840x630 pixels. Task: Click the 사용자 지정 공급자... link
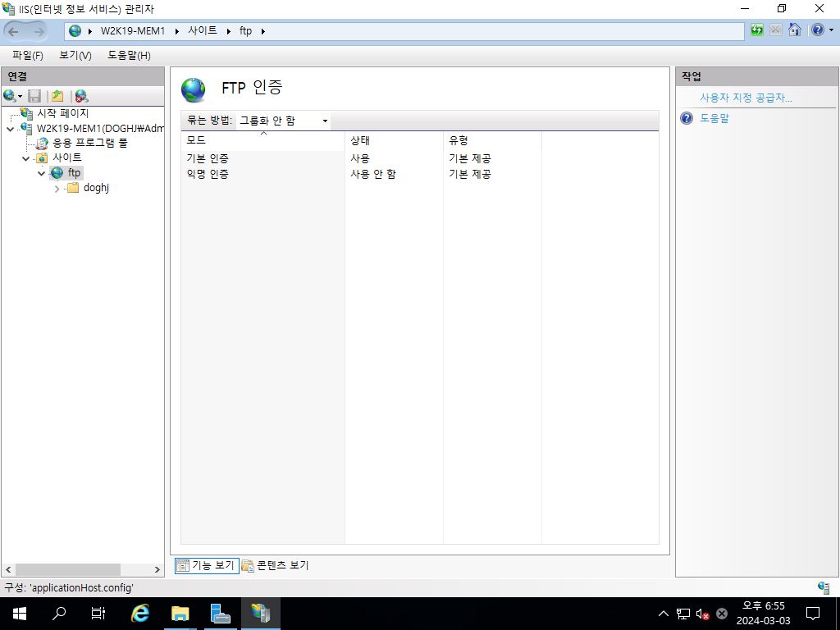746,98
